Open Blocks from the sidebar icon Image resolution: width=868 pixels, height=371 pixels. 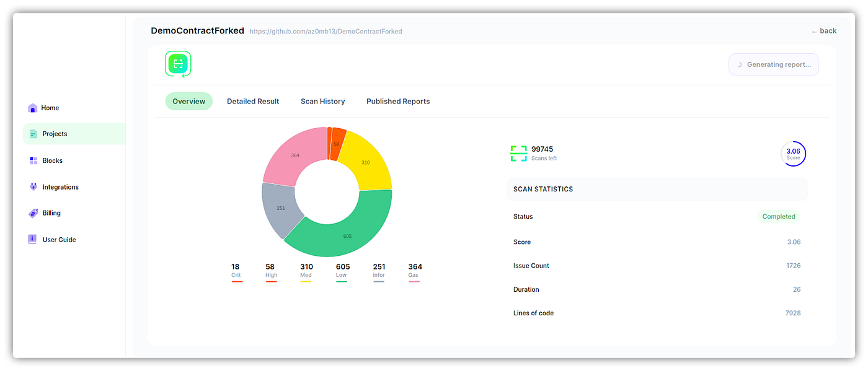pos(32,160)
